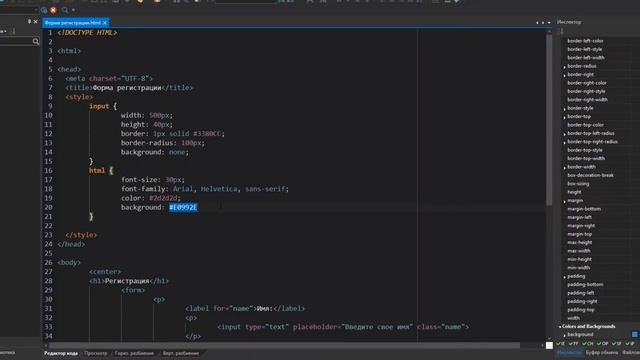
Task: Click the magnifier search icon in top toolbar
Action: 65,10
